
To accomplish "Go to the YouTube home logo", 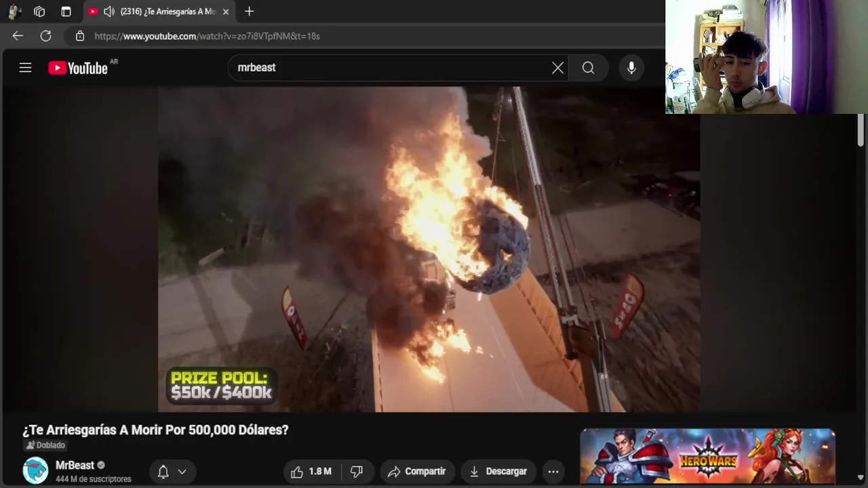I will point(78,68).
